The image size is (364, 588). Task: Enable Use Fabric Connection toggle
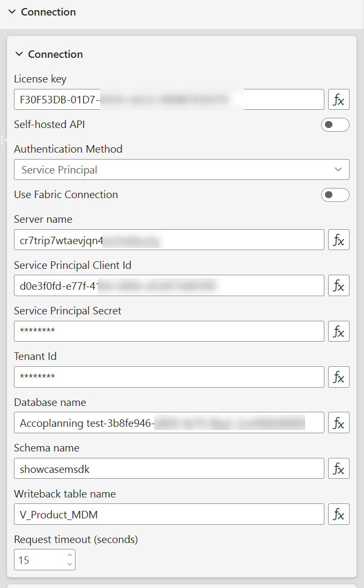pyautogui.click(x=335, y=195)
